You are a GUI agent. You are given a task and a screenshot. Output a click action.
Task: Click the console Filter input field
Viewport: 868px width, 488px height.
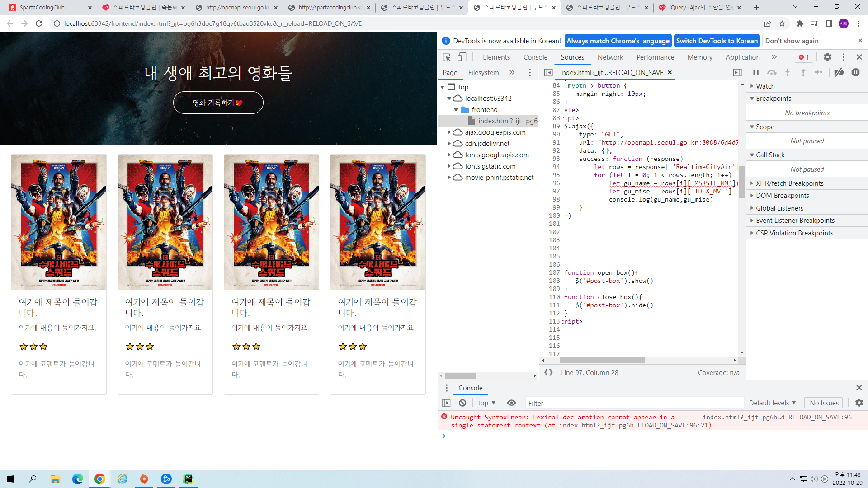tap(634, 403)
